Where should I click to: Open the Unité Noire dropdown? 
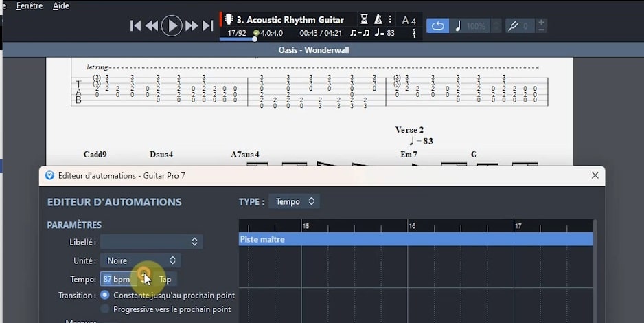pyautogui.click(x=141, y=260)
